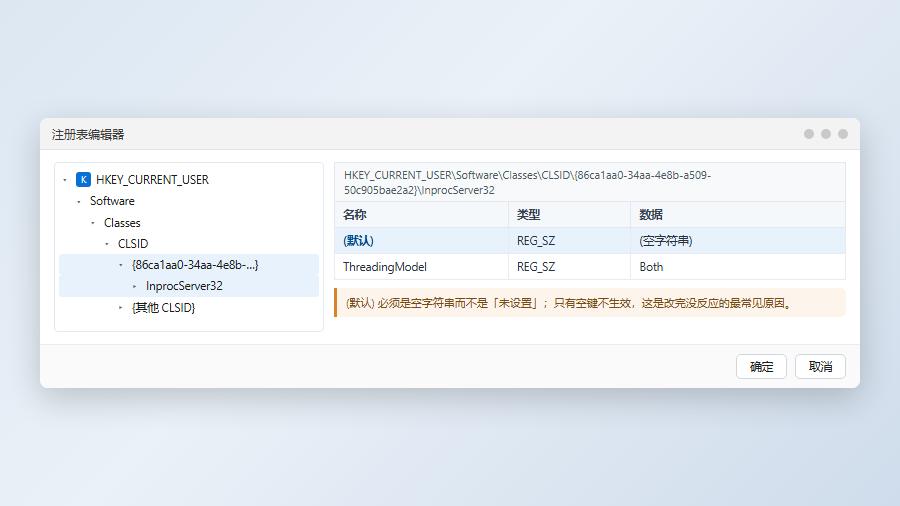The width and height of the screenshot is (900, 506).
Task: Collapse the {86ca1aa0-34aa-4e8b-...} node arrow
Action: click(121, 265)
